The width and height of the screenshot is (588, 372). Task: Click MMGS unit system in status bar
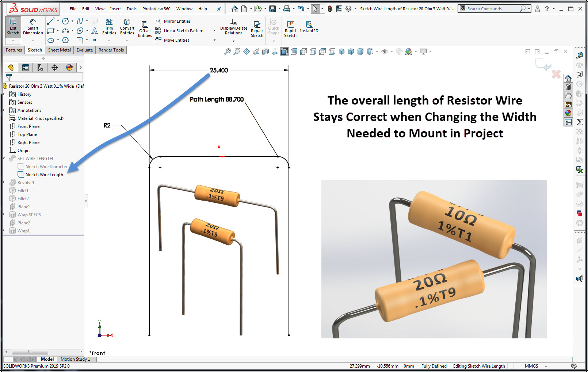(531, 366)
